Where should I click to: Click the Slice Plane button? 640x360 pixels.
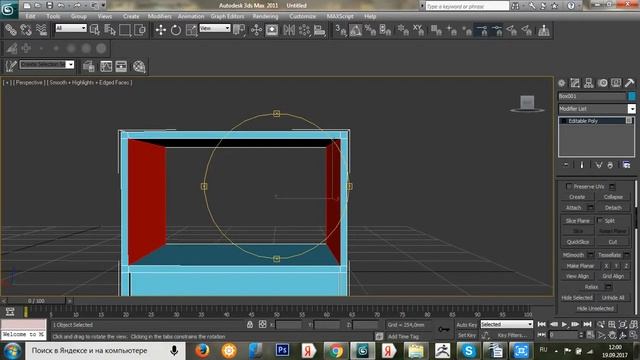pyautogui.click(x=578, y=220)
